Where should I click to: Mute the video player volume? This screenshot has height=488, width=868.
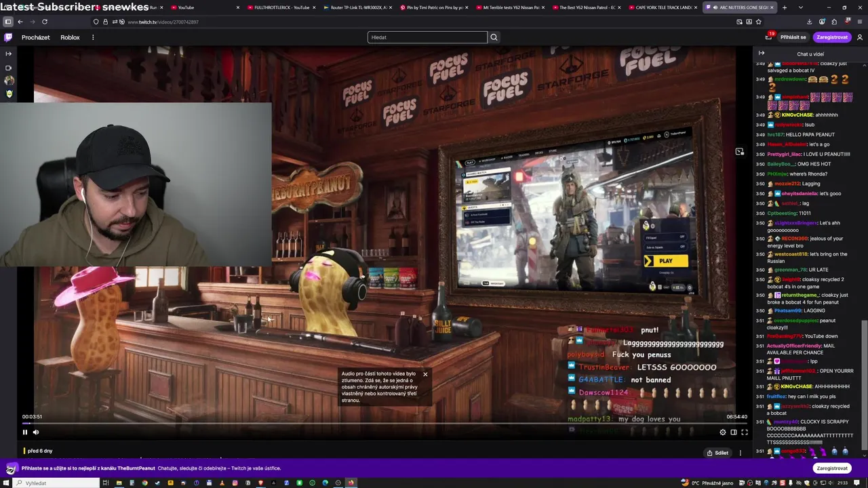tap(36, 432)
